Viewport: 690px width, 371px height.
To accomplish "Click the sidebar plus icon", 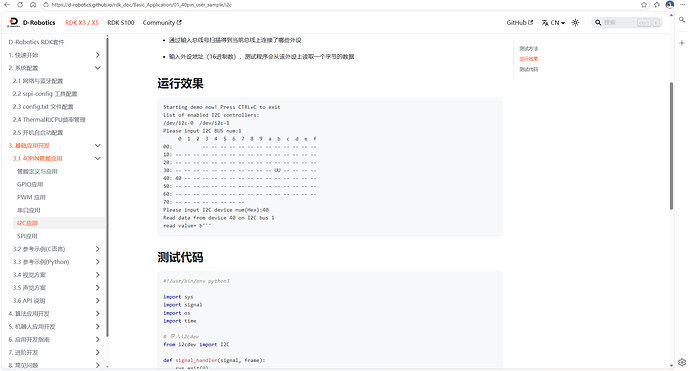I will (x=682, y=43).
